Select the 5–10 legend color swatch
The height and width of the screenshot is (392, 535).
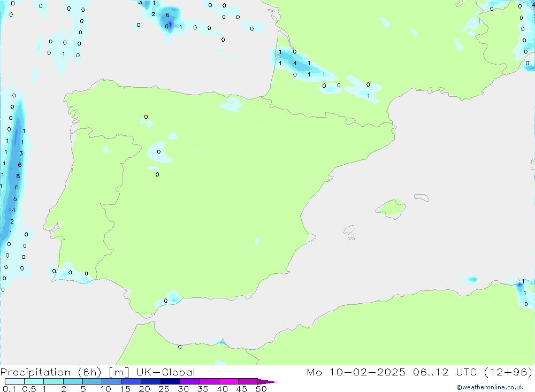click(93, 381)
